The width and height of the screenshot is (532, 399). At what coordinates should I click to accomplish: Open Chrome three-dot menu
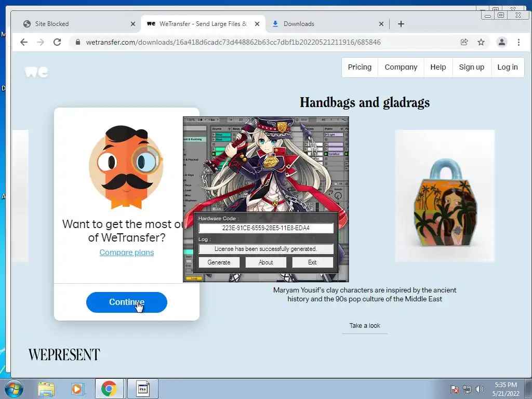[x=518, y=42]
